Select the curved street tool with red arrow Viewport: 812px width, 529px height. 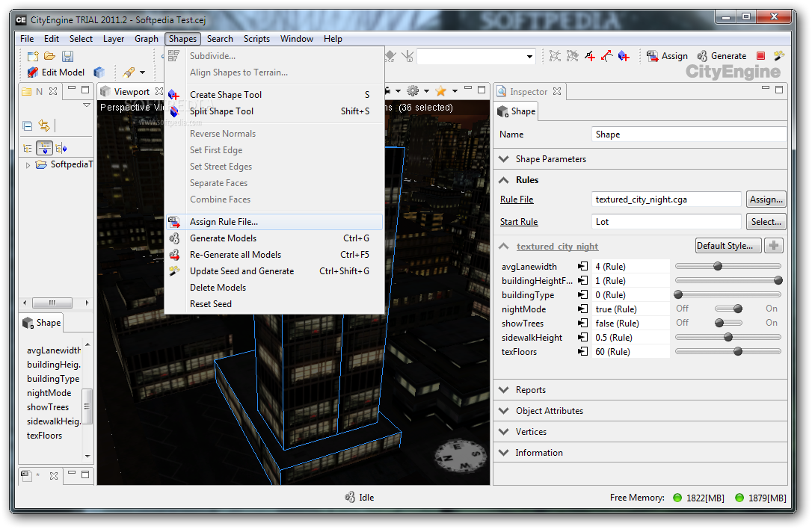point(607,56)
